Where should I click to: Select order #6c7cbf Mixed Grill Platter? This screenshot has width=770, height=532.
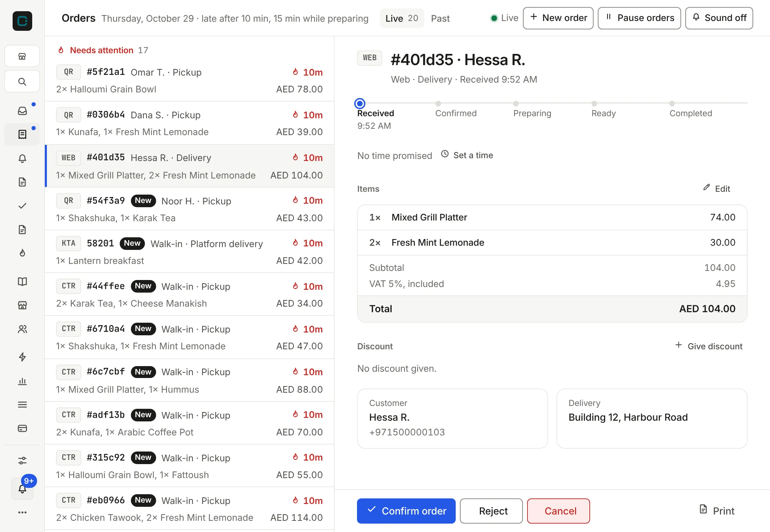click(x=189, y=380)
